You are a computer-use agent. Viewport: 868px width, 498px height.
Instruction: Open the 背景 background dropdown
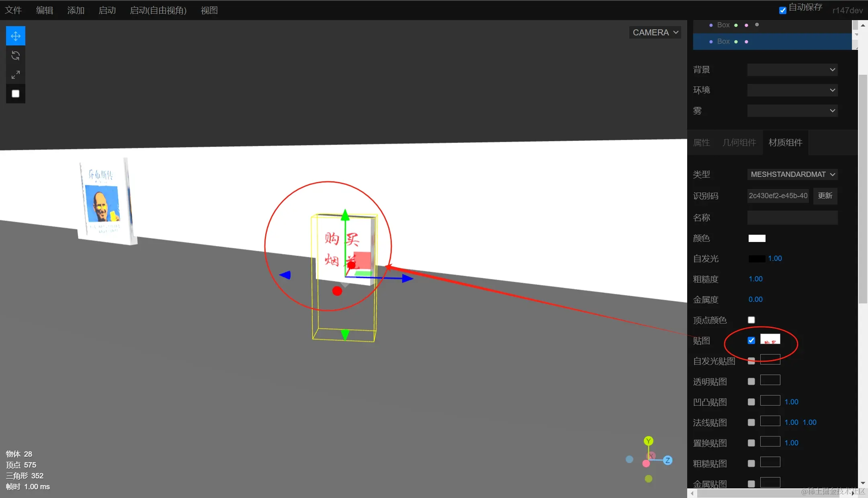pos(792,70)
